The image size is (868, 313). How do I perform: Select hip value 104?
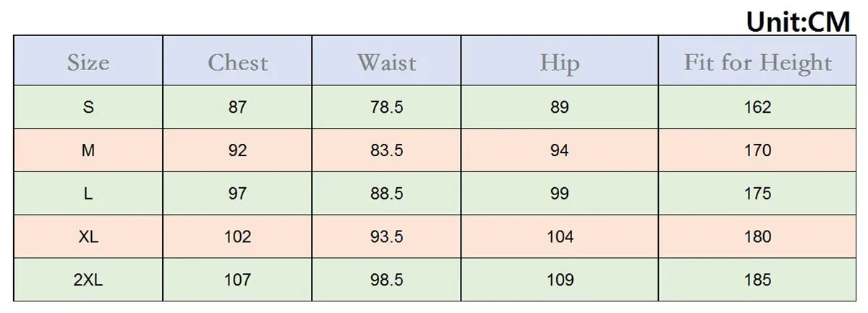560,236
